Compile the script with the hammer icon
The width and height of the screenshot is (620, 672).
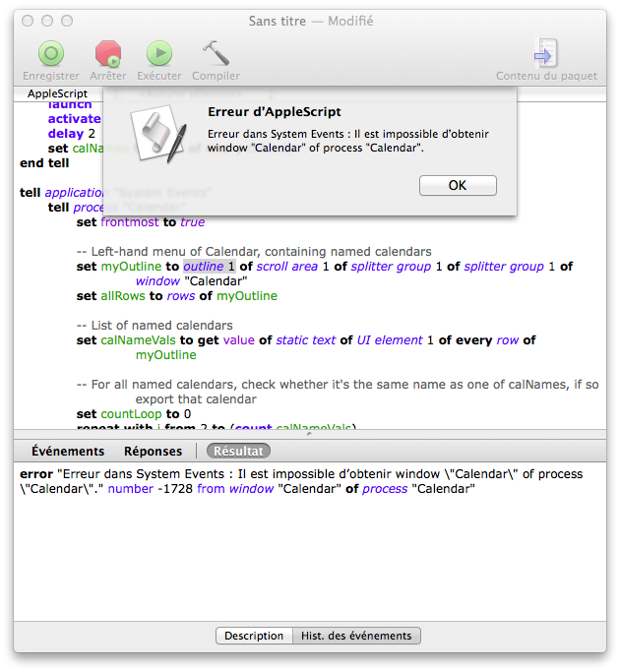point(216,53)
